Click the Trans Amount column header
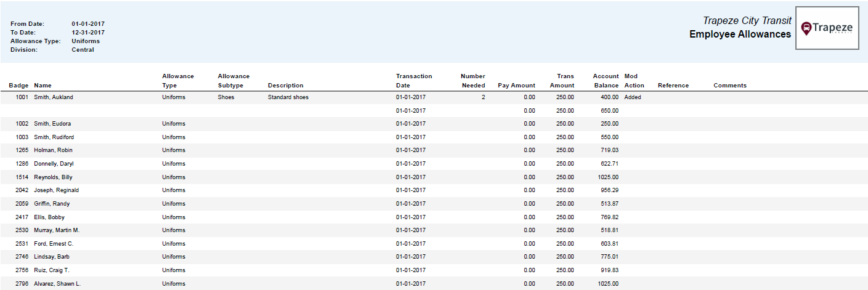 562,81
